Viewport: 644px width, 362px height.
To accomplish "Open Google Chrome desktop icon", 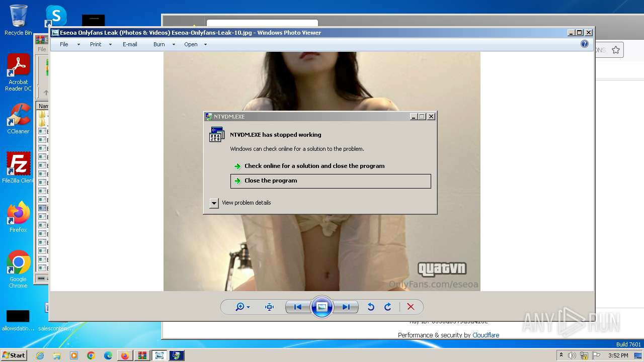I will coord(18,269).
